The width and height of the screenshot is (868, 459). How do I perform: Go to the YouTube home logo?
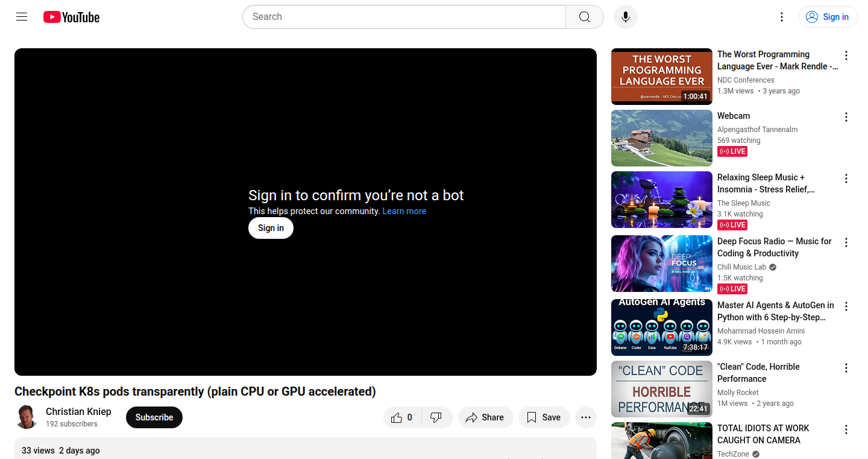(71, 17)
